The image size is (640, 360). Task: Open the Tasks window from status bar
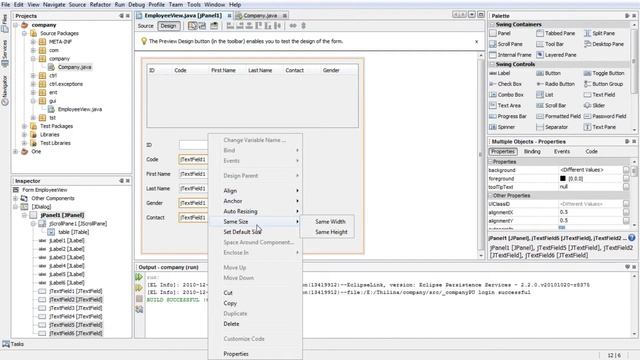tap(13, 344)
